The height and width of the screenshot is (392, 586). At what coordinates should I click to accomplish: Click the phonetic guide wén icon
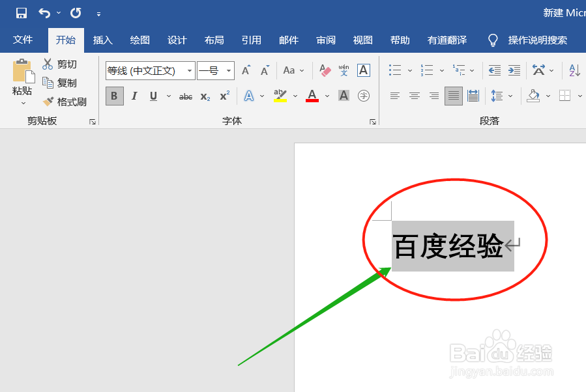click(x=344, y=70)
